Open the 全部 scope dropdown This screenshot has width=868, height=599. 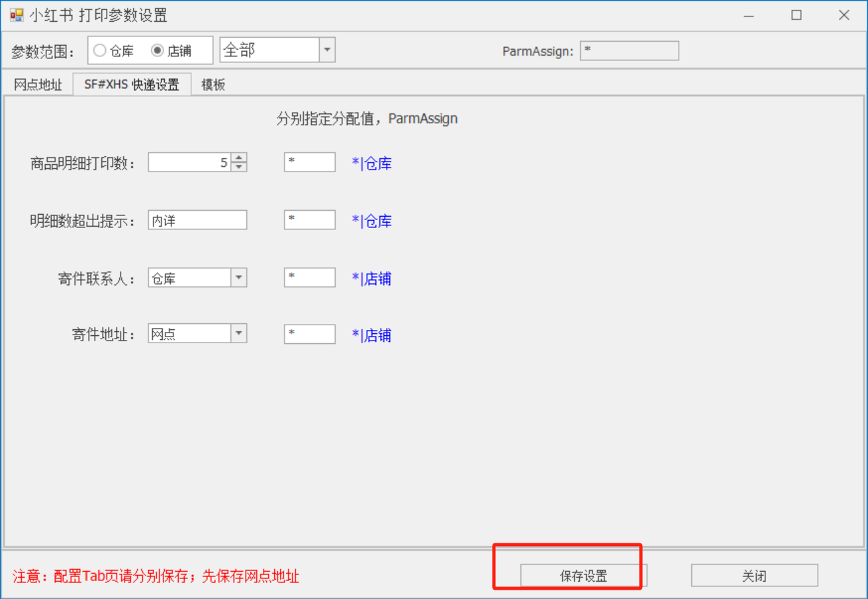(326, 50)
